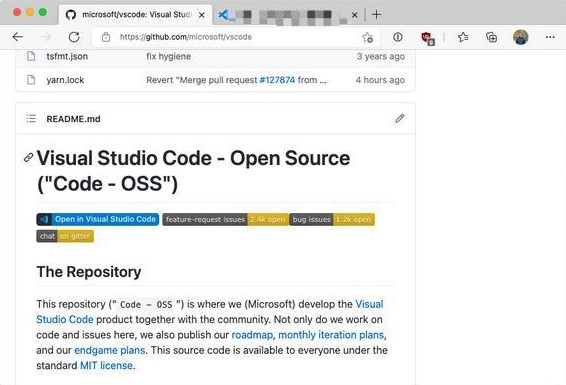Open the password manager extension icon

398,37
